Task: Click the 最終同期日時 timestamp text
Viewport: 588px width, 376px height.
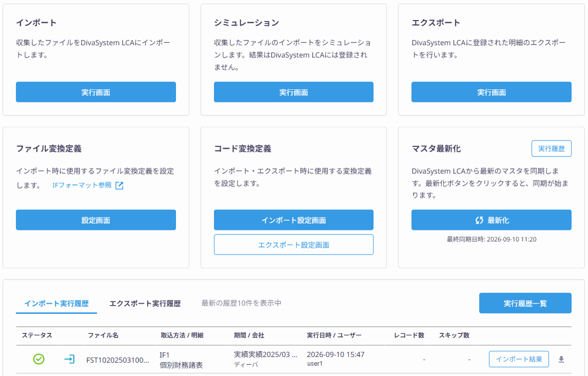Action: tap(491, 239)
